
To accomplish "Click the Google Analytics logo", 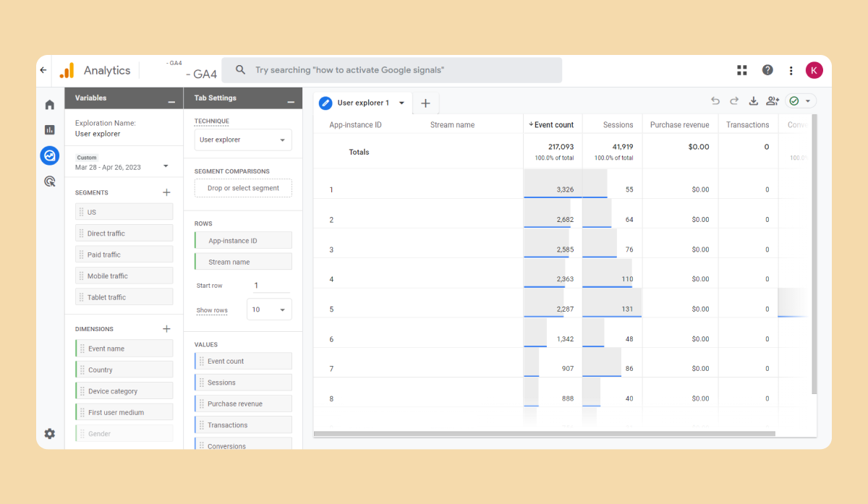I will click(x=67, y=70).
